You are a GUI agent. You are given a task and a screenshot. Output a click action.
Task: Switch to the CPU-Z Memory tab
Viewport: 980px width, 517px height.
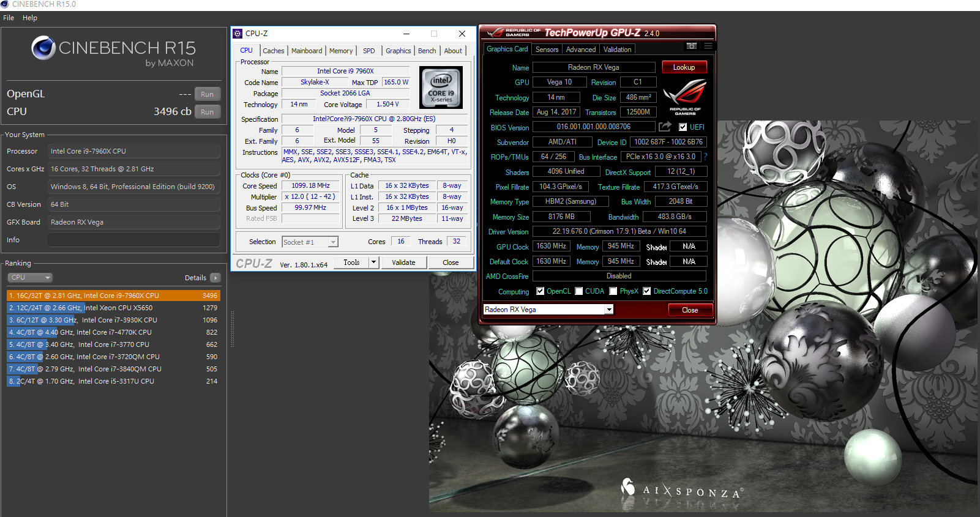[341, 51]
